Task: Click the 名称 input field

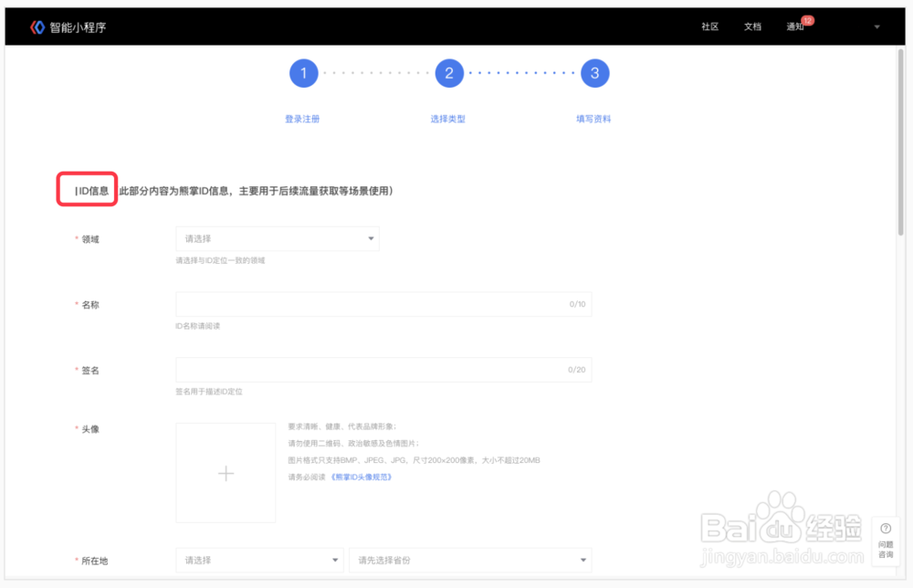Action: pos(383,304)
